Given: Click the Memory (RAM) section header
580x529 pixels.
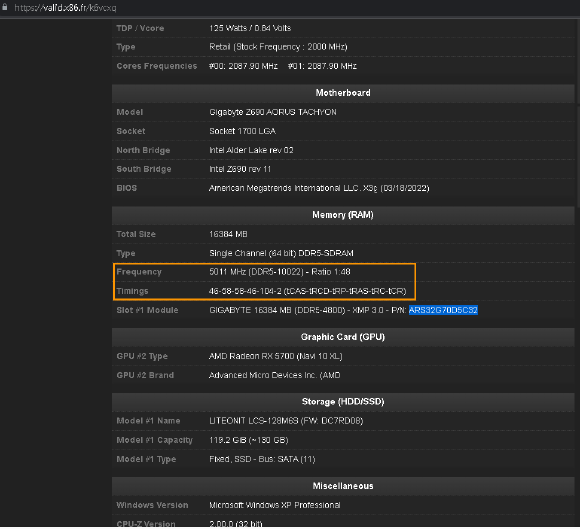Looking at the screenshot, I should (343, 215).
